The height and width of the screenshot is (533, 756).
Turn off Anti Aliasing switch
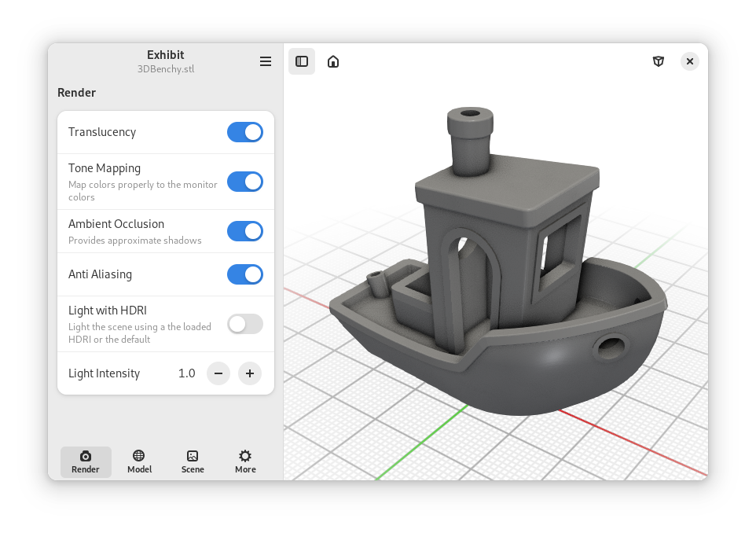pos(245,274)
